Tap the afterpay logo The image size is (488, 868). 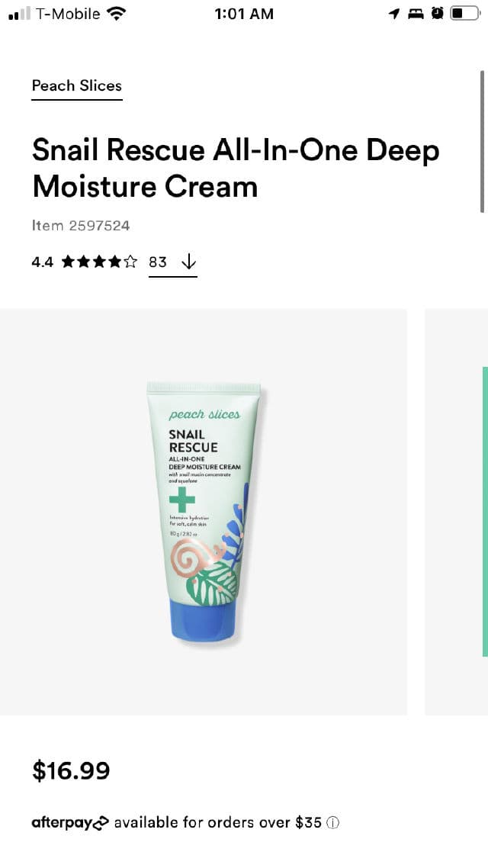pyautogui.click(x=70, y=822)
